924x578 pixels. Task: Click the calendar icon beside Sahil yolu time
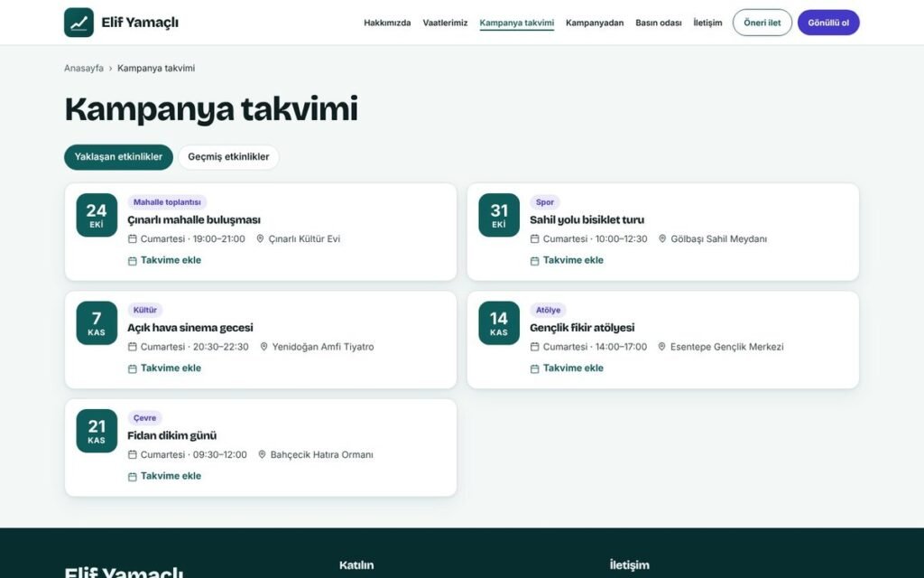click(534, 238)
